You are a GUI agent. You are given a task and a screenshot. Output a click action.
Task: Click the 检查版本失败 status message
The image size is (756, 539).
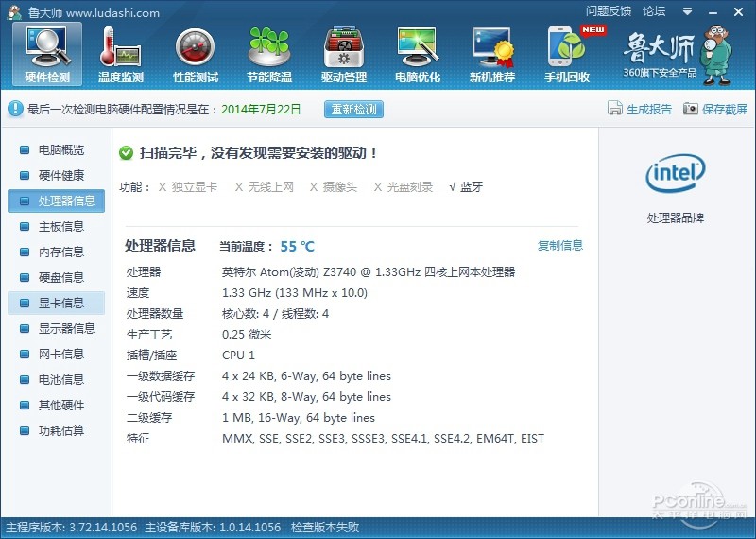325,527
